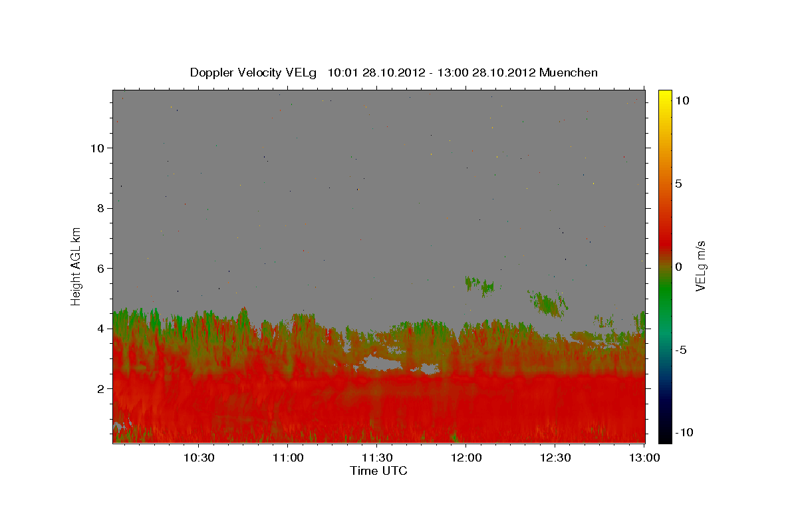The image size is (798, 532).
Task: Click the '12:00' time axis label
Action: [x=466, y=458]
